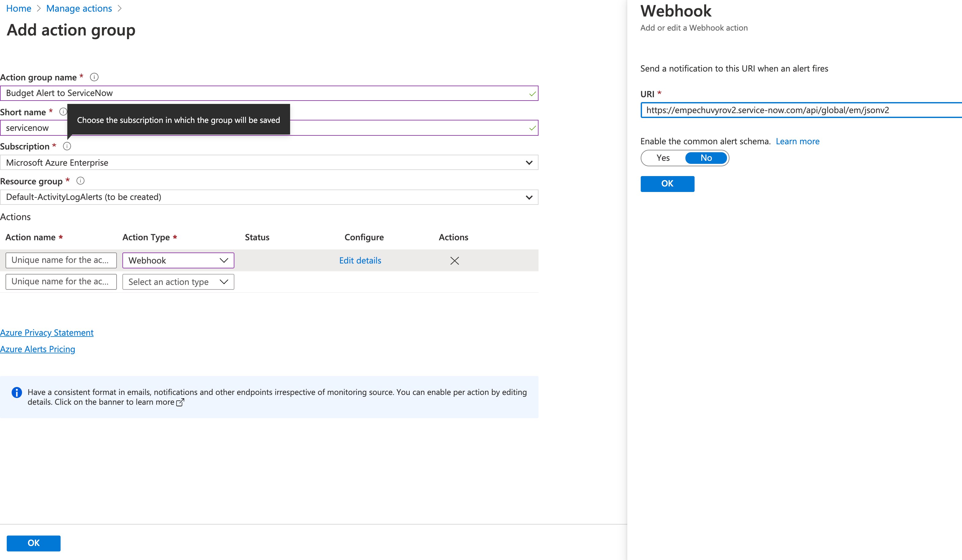Viewport: 962px width, 560px height.
Task: Click Learn more about alert schema
Action: tap(797, 142)
